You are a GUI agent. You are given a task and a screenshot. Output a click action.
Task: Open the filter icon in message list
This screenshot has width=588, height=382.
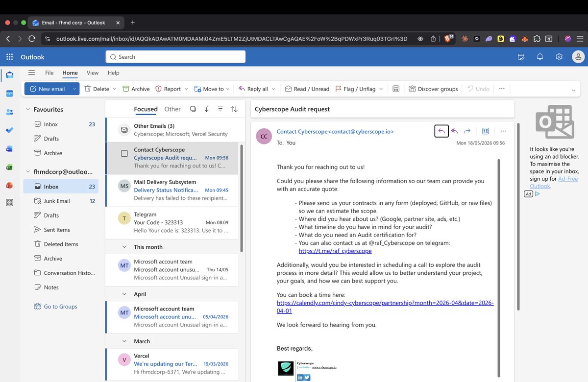coord(220,109)
